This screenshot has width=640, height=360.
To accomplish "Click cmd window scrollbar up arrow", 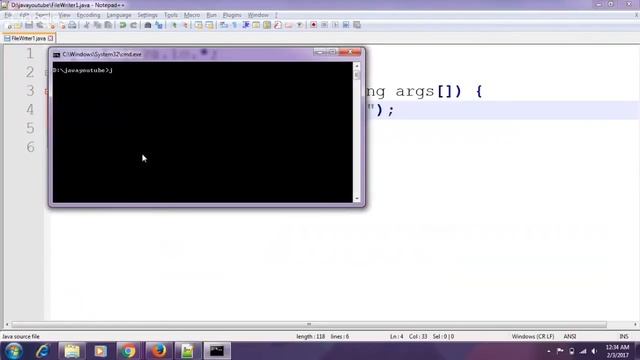I will point(357,66).
